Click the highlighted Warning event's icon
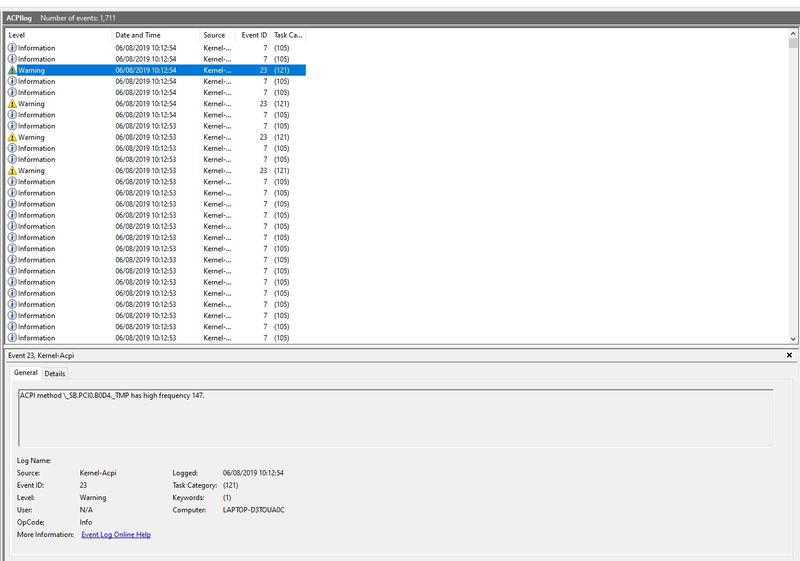This screenshot has width=800, height=561. click(x=12, y=70)
